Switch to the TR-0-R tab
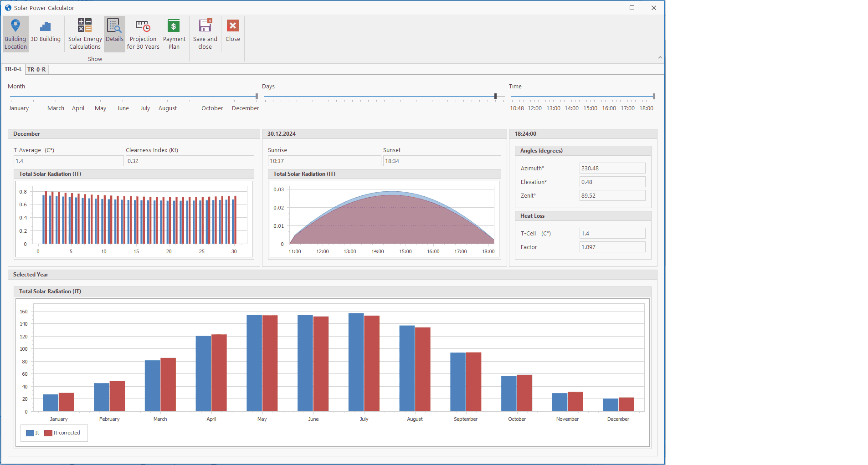The width and height of the screenshot is (868, 465). pyautogui.click(x=36, y=70)
